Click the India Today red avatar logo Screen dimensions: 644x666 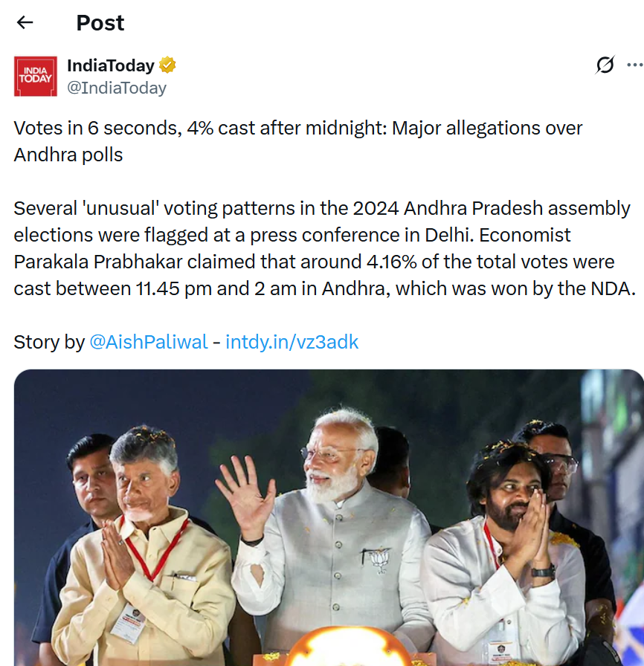35,76
